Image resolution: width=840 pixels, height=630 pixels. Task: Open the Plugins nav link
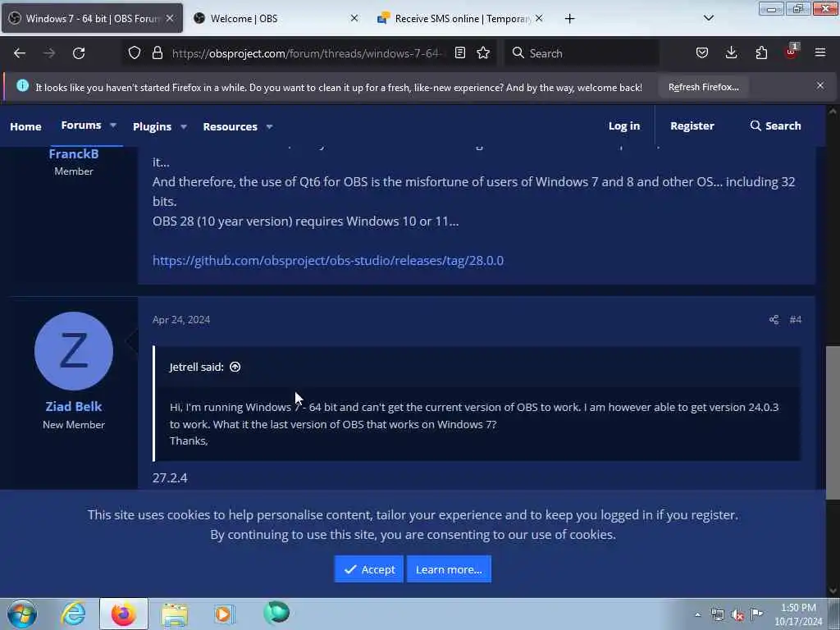click(152, 126)
